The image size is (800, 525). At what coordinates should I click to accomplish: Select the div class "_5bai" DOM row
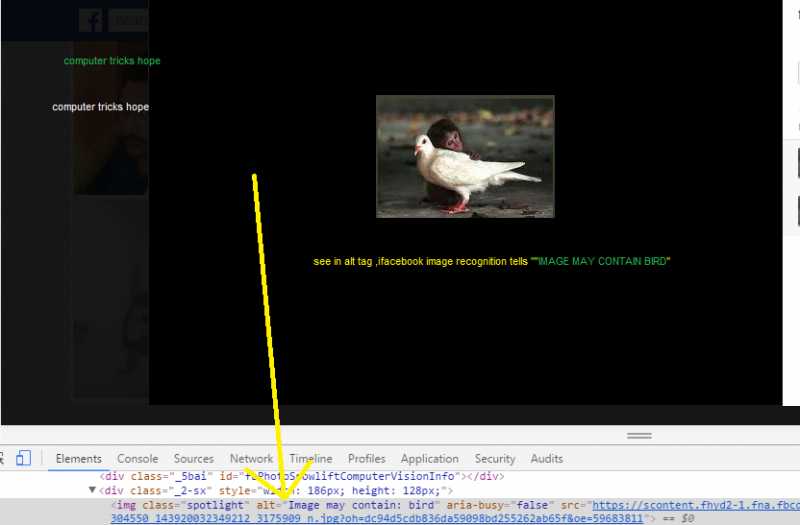[x=302, y=476]
